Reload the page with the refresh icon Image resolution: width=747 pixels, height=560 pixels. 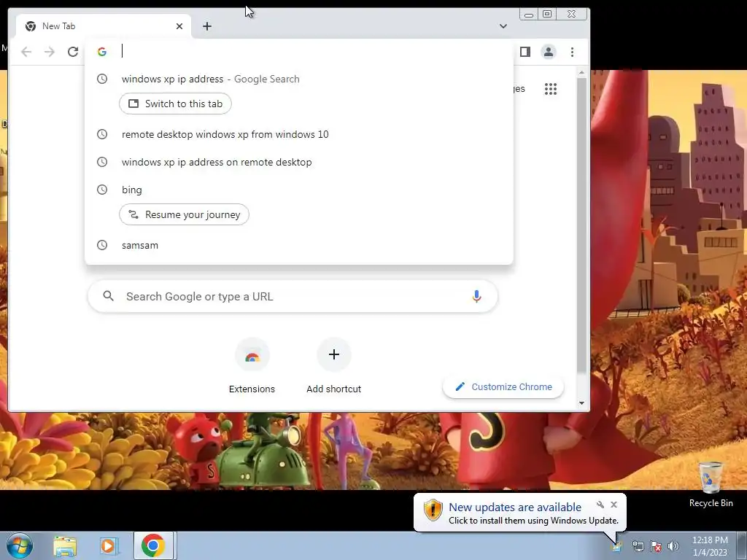coord(73,52)
